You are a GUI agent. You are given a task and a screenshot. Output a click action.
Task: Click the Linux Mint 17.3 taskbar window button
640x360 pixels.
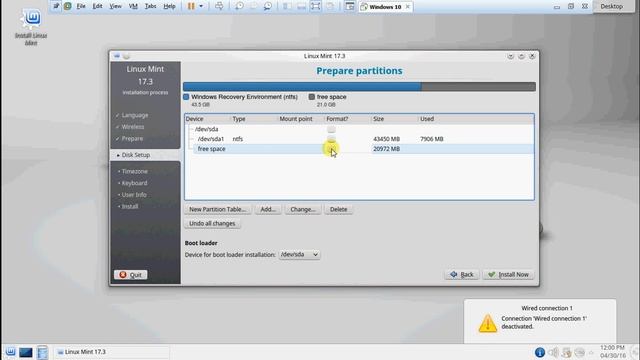click(111, 352)
